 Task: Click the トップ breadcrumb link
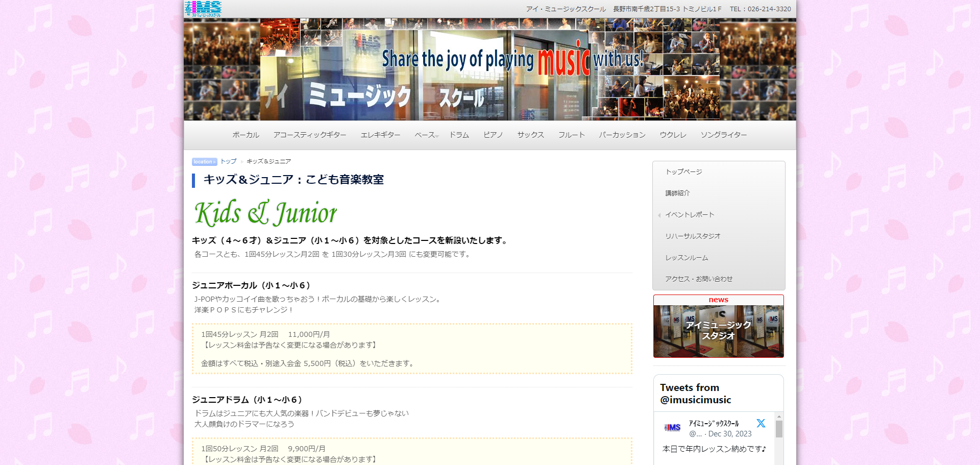click(x=228, y=161)
